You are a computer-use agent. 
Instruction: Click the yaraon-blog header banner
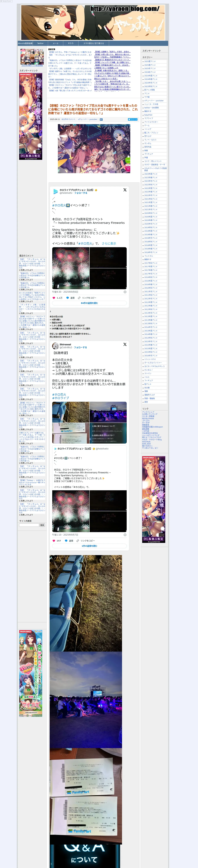point(93,23)
